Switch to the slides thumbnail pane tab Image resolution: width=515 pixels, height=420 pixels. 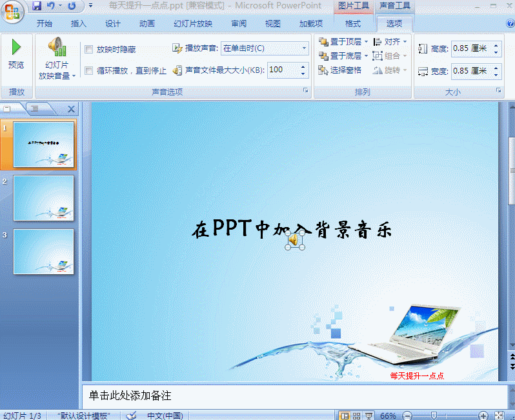coord(7,108)
